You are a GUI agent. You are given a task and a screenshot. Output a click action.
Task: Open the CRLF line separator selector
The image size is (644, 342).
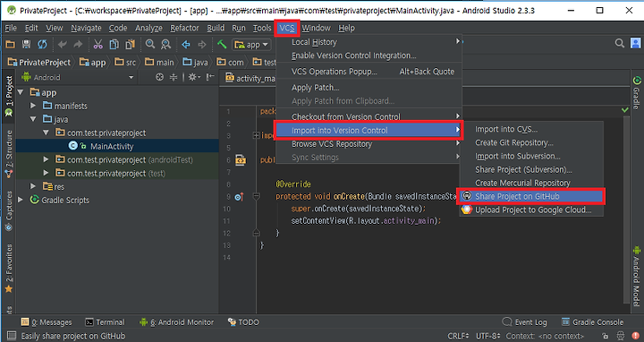(x=458, y=336)
